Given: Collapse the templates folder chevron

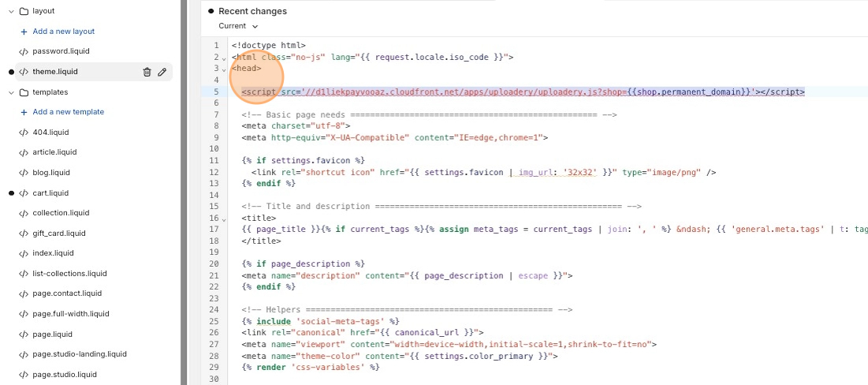Looking at the screenshot, I should pyautogui.click(x=11, y=92).
